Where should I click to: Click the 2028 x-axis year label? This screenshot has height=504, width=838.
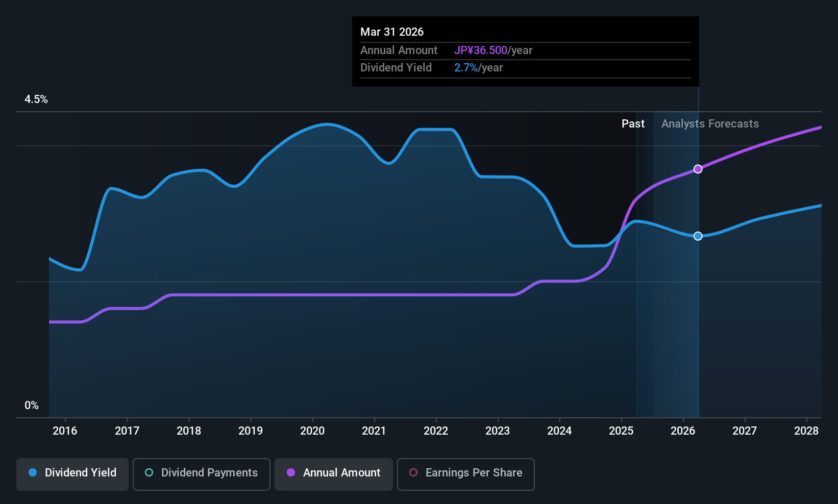[x=806, y=431]
